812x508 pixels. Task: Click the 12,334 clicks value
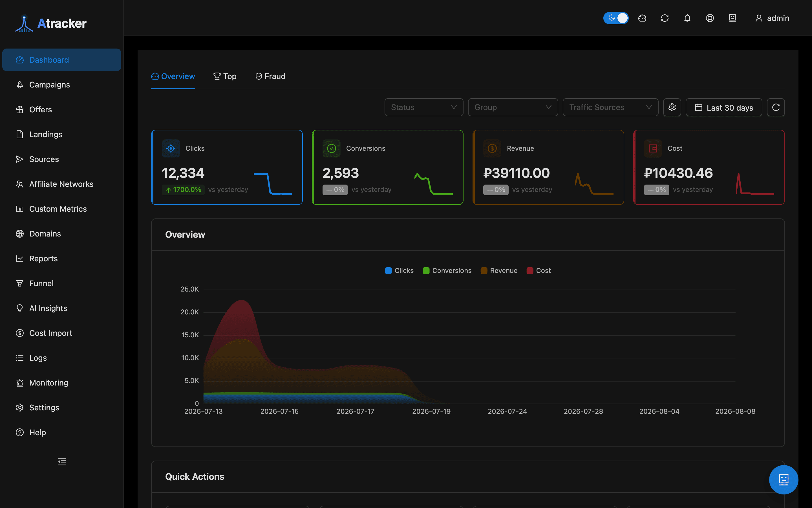point(183,173)
